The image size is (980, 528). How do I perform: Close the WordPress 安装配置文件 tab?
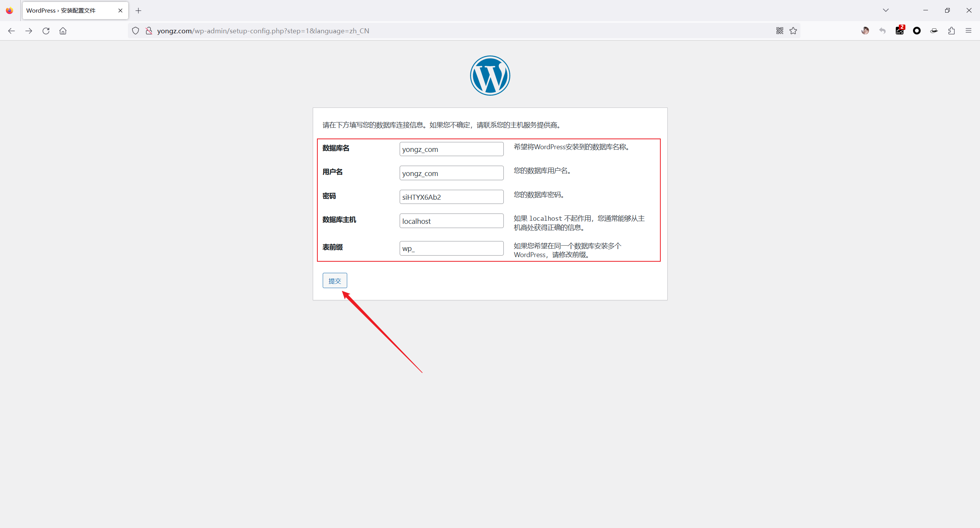tap(121, 11)
